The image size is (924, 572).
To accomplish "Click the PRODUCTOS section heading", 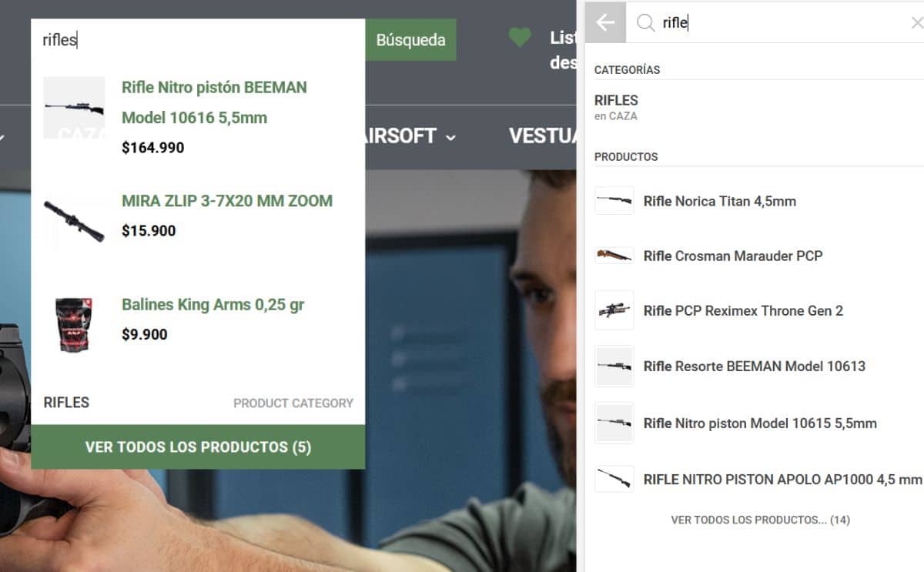I will coord(626,156).
